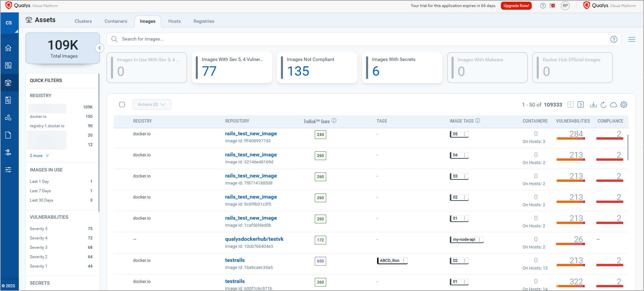
Task: Collapse the quick filters side panel
Action: click(100, 48)
